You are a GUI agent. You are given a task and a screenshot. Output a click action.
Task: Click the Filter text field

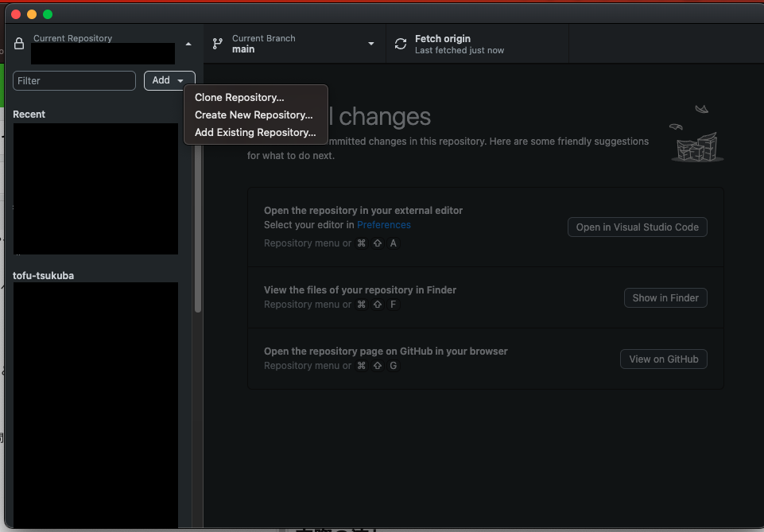coord(74,80)
